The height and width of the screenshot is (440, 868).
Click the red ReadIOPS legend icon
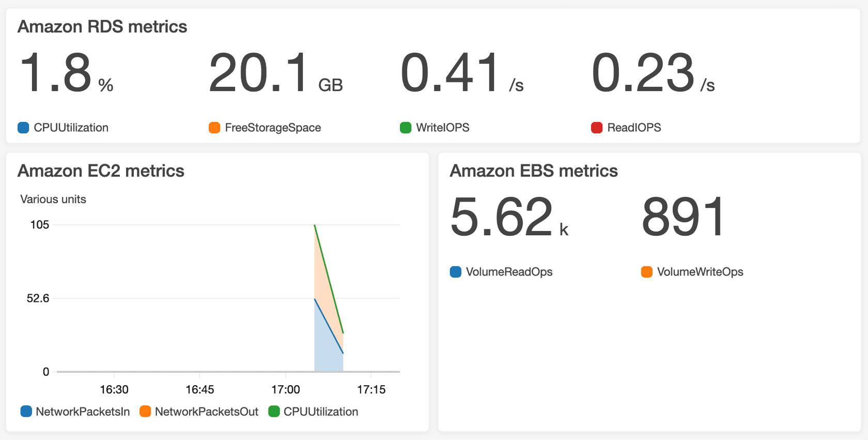(x=596, y=127)
